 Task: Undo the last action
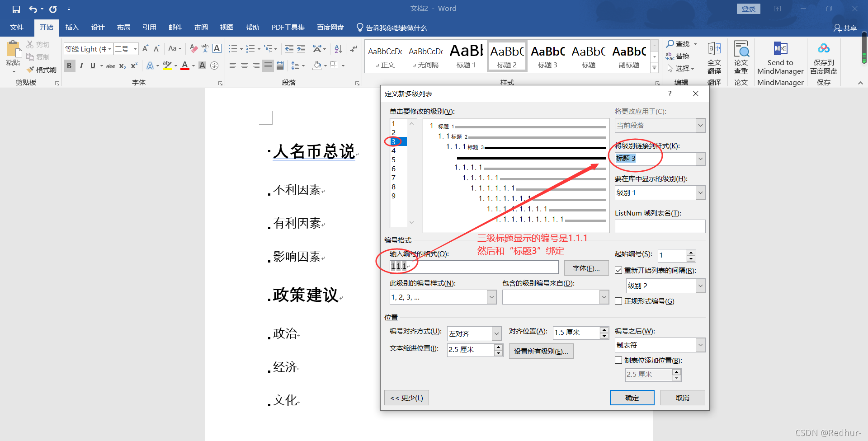click(x=33, y=9)
